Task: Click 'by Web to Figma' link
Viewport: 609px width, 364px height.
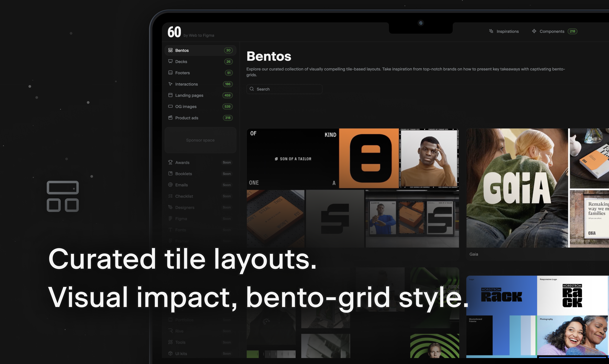Action: tap(199, 35)
